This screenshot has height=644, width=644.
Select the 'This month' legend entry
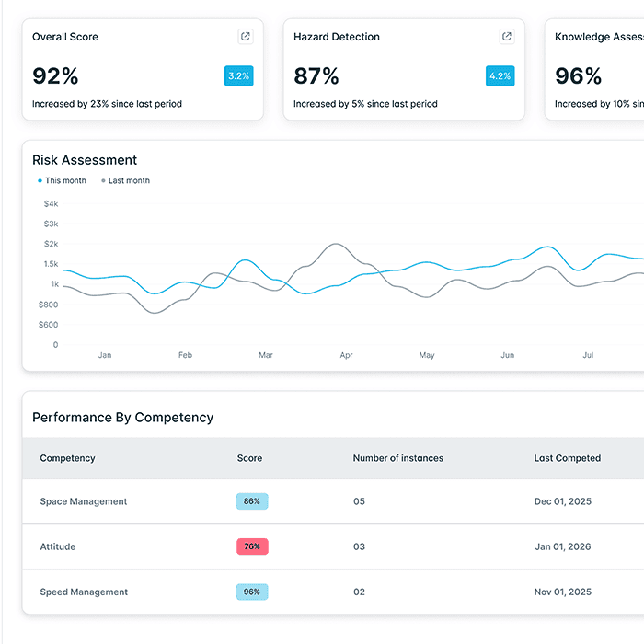tap(62, 180)
